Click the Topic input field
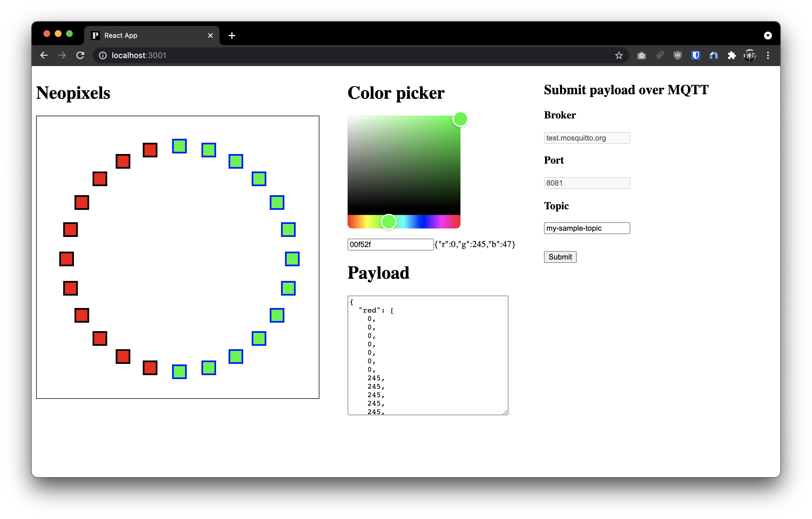Screen dimensions: 812x519 click(587, 228)
